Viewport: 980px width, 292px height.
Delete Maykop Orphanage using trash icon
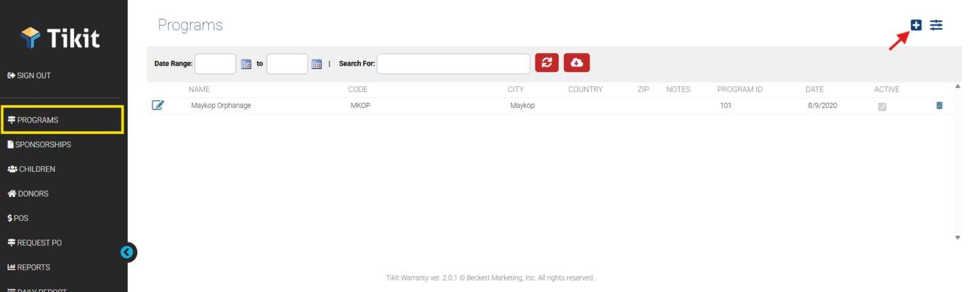tap(939, 105)
